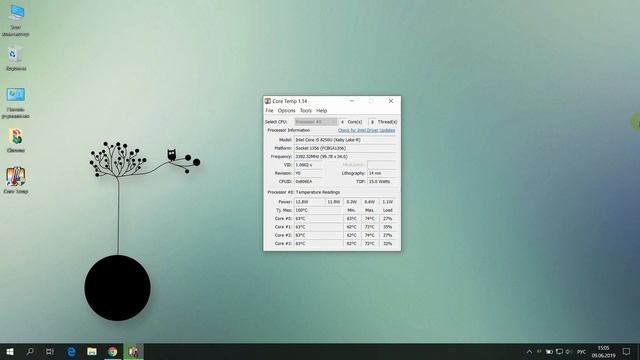Click the Platform field showing Socket 1356
The width and height of the screenshot is (640, 360).
(345, 148)
